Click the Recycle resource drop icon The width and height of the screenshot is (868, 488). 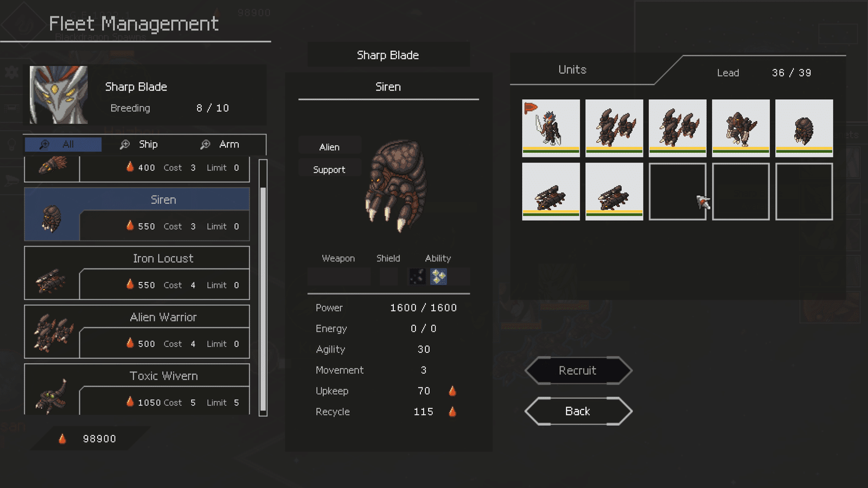[452, 412]
